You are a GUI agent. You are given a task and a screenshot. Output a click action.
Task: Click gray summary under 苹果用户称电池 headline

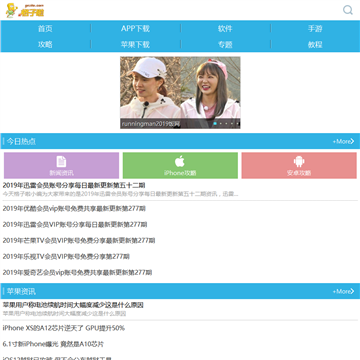pos(64,313)
